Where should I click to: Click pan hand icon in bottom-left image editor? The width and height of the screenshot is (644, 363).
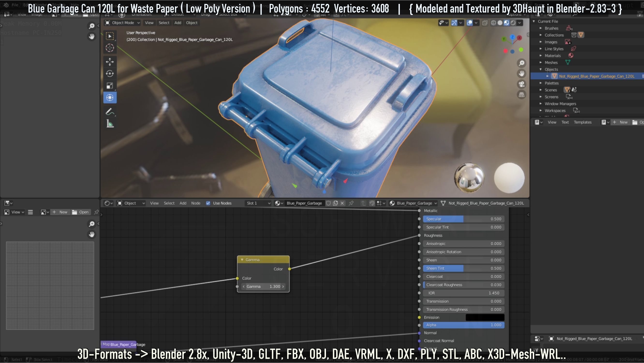[92, 234]
